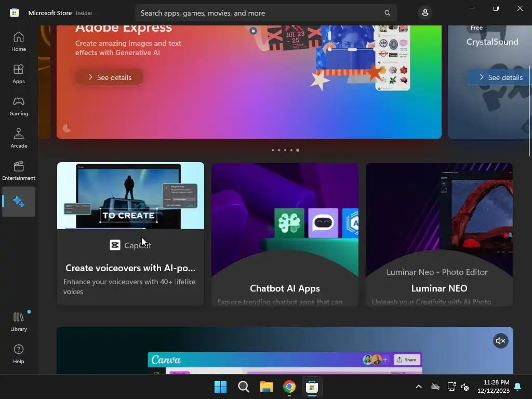This screenshot has height=399, width=532.
Task: Click Share in the Canva preview
Action: click(x=407, y=360)
